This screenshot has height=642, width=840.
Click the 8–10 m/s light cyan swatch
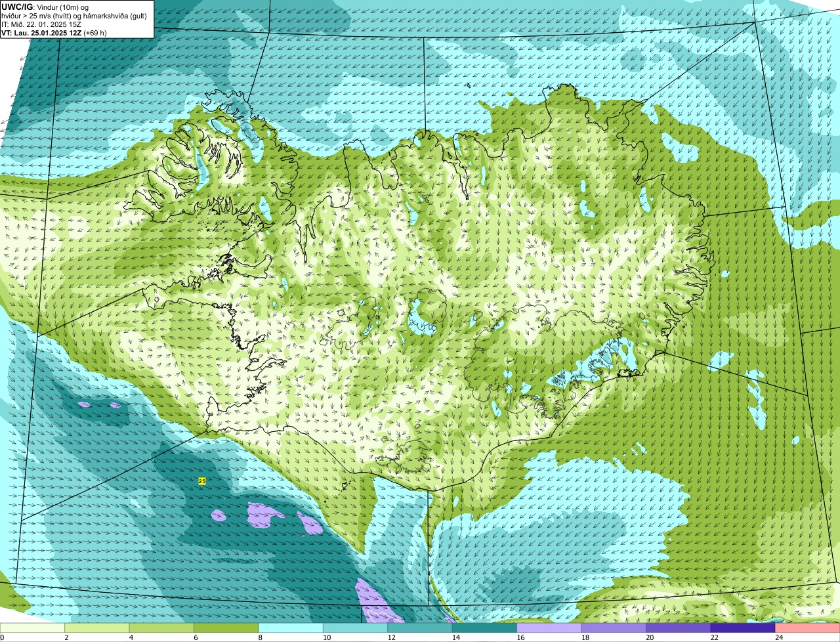(291, 628)
